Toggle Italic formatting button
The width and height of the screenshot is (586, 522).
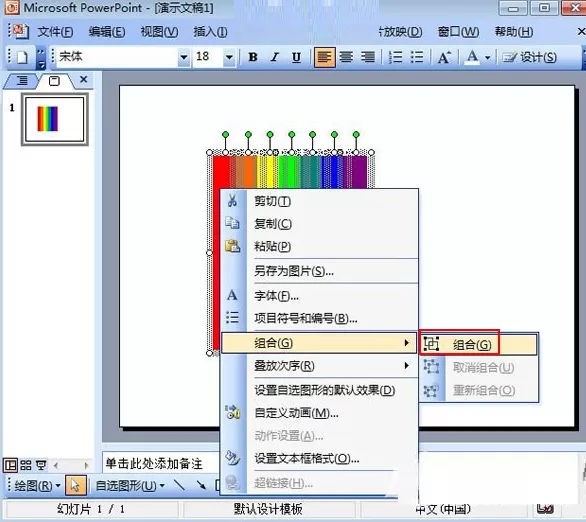[x=275, y=57]
